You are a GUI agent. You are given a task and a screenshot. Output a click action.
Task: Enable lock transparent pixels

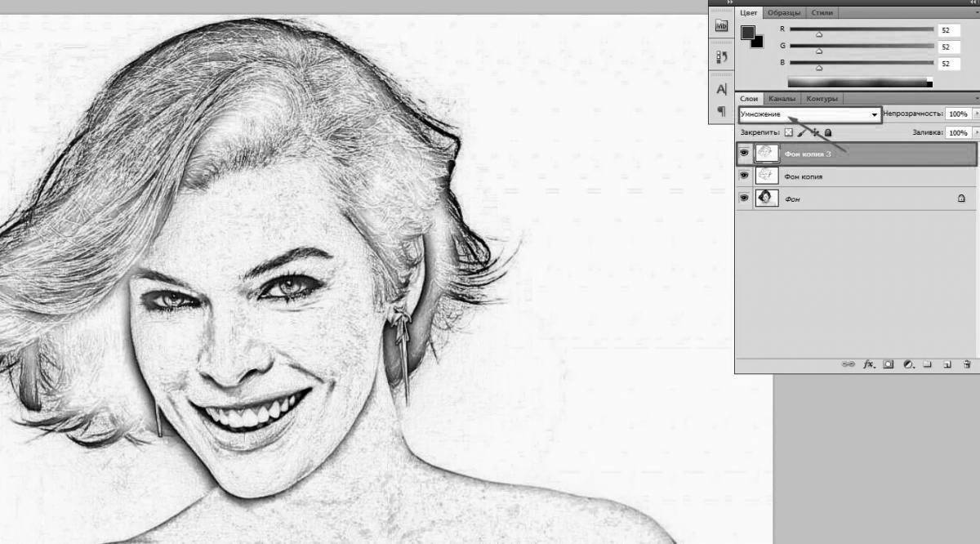(x=789, y=132)
